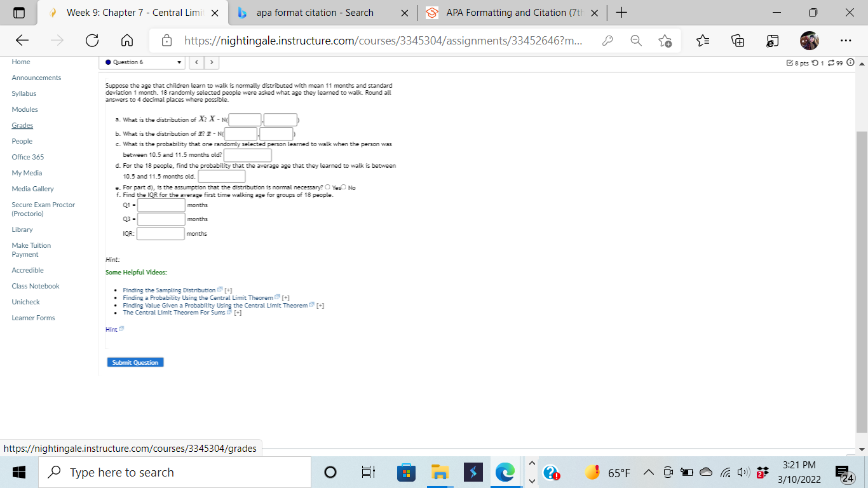Select Yes for part e
Viewport: 868px width, 488px height.
click(327, 187)
